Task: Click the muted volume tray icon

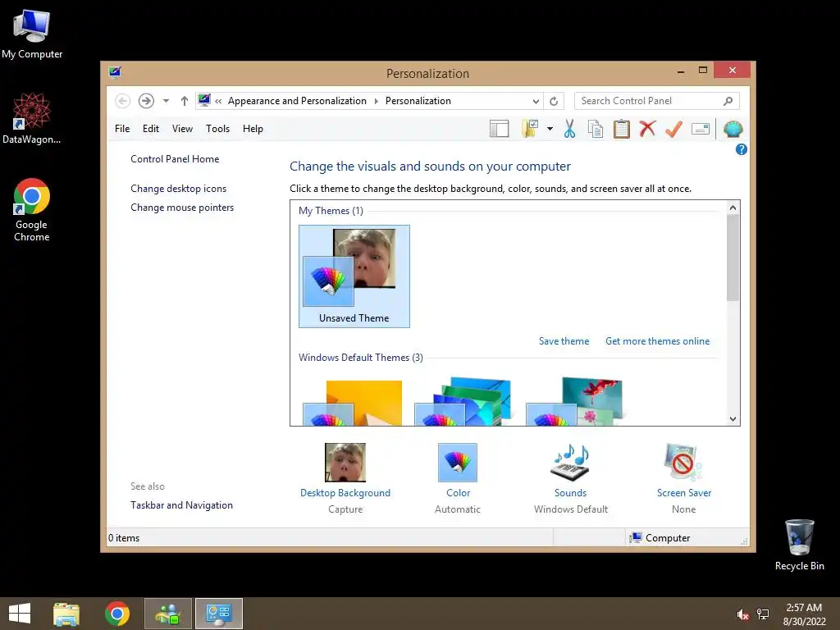Action: tap(742, 614)
